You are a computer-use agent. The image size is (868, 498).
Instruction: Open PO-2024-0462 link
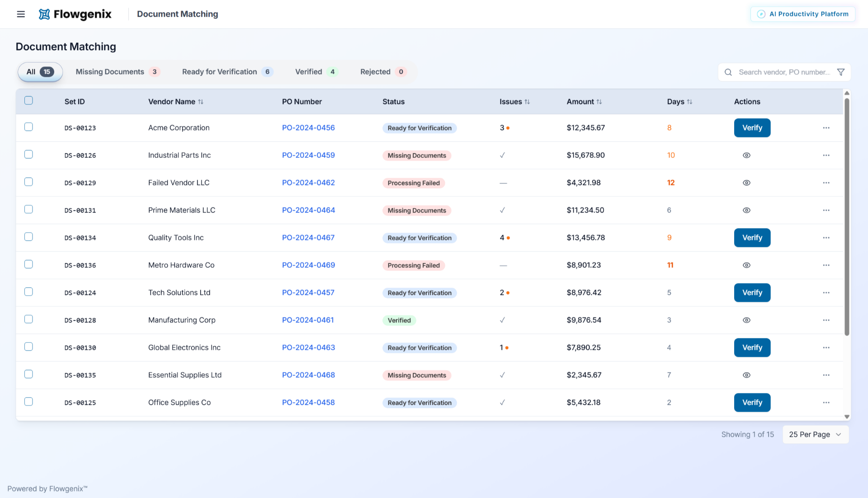coord(308,183)
